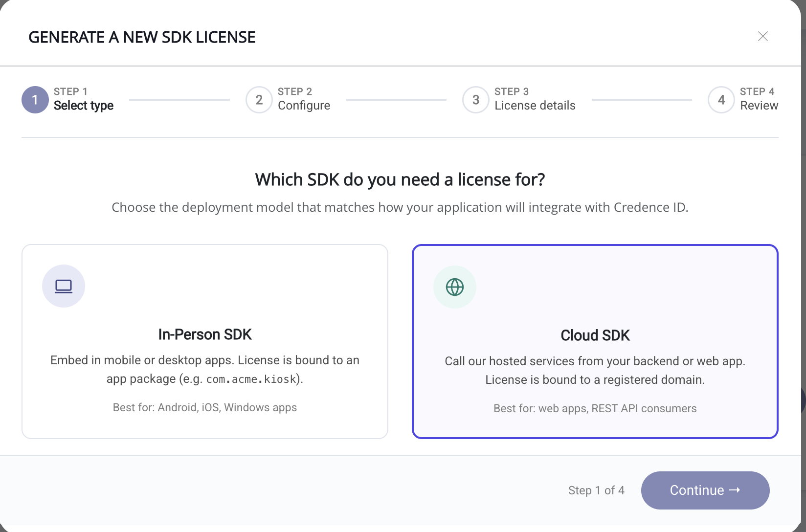Click the 'Which SDK do you need' heading
The height and width of the screenshot is (532, 806).
[x=400, y=180]
